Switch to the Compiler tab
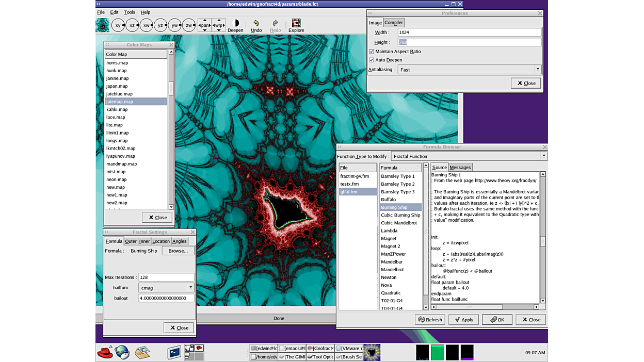644x362 pixels. (x=393, y=23)
